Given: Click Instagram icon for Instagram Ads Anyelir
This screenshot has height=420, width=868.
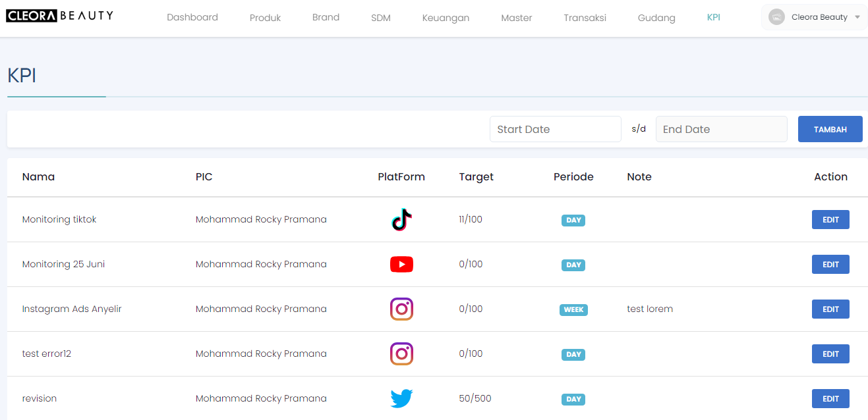Looking at the screenshot, I should pyautogui.click(x=401, y=309).
